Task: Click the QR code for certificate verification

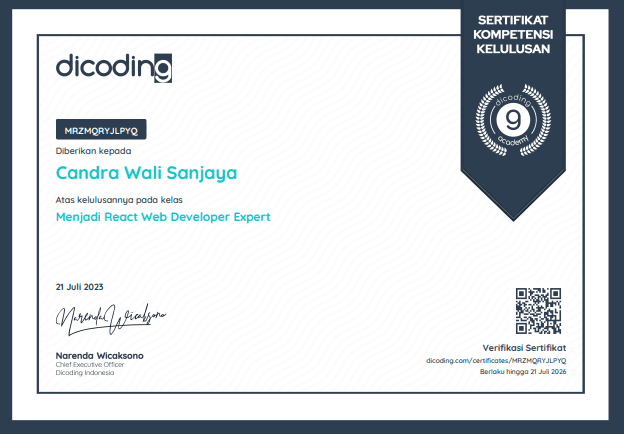Action: 538,311
